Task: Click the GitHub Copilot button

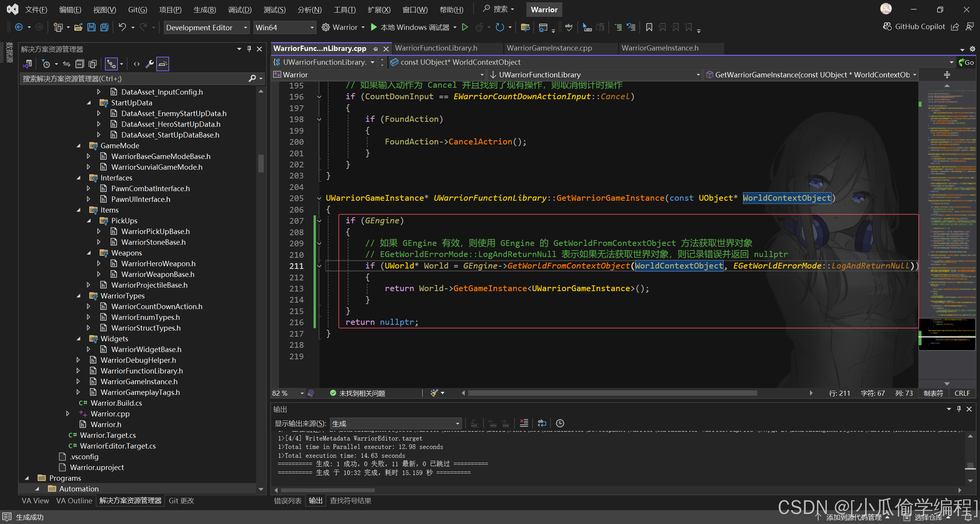Action: (x=914, y=26)
